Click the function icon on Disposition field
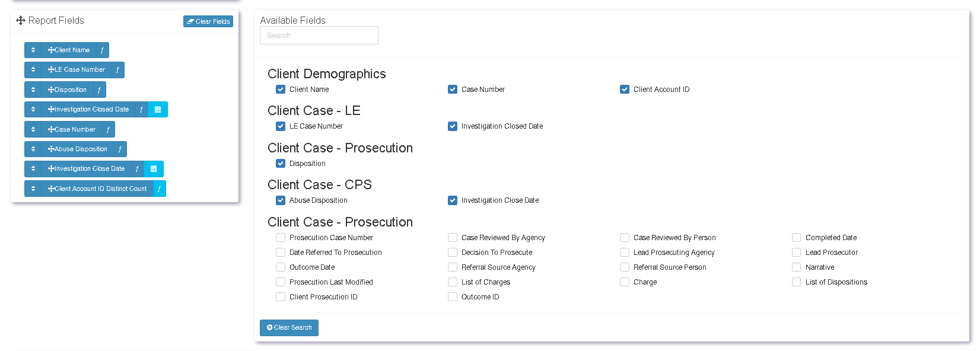This screenshot has height=351, width=980. [99, 90]
